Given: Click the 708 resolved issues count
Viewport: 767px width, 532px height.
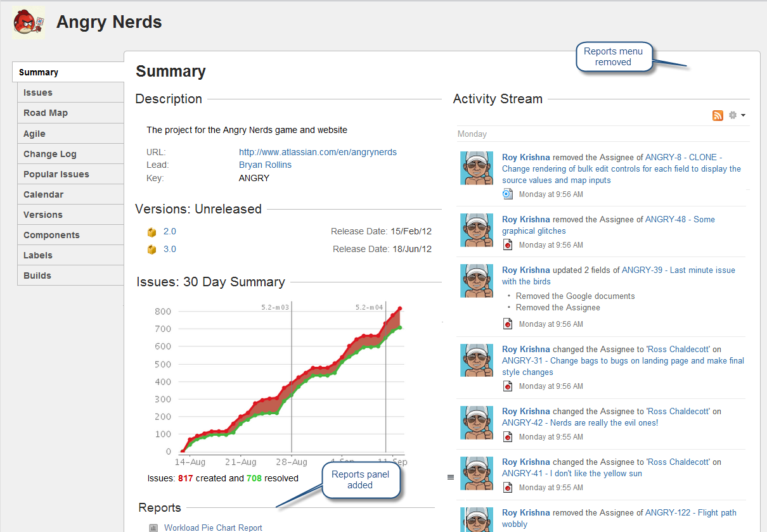Looking at the screenshot, I should [x=254, y=478].
